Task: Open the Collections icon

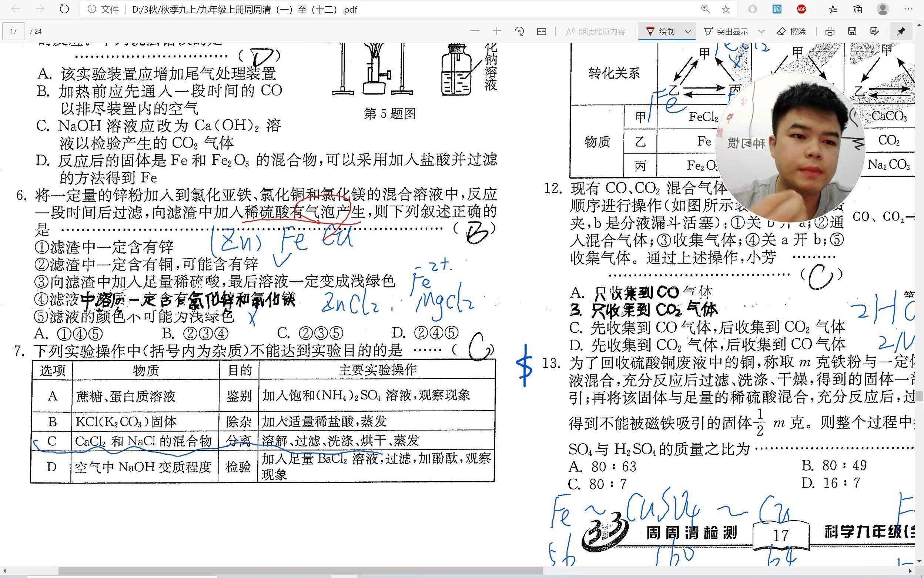Action: (858, 9)
